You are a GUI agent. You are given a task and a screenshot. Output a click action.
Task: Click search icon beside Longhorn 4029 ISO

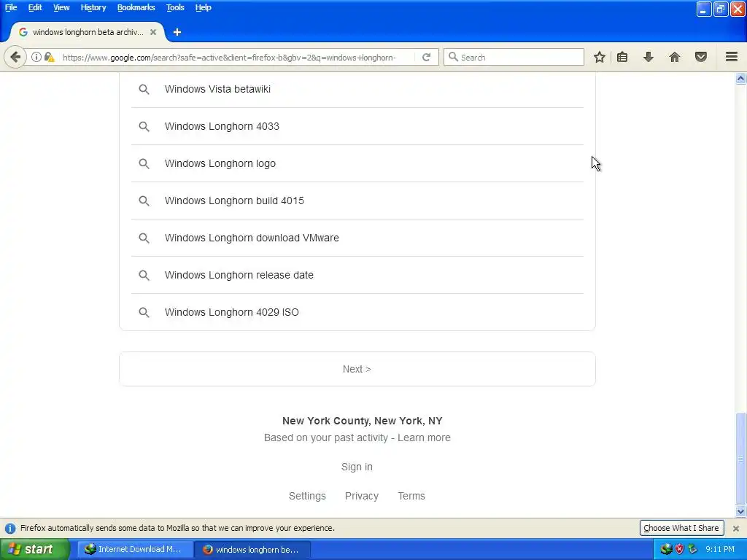(x=144, y=312)
